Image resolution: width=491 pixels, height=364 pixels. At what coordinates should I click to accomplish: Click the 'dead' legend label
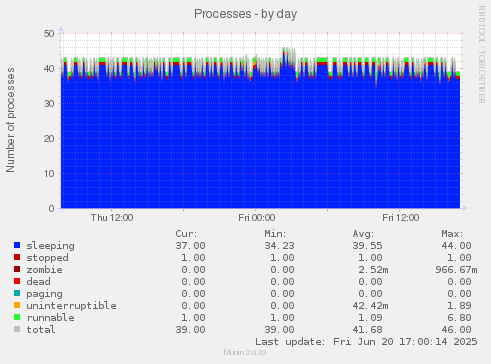[38, 282]
